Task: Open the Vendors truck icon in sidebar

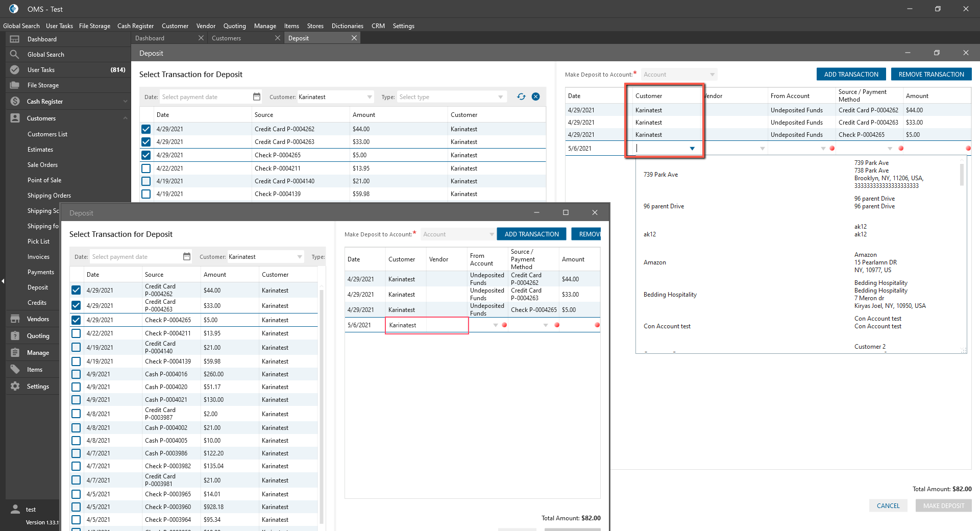Action: [x=15, y=319]
